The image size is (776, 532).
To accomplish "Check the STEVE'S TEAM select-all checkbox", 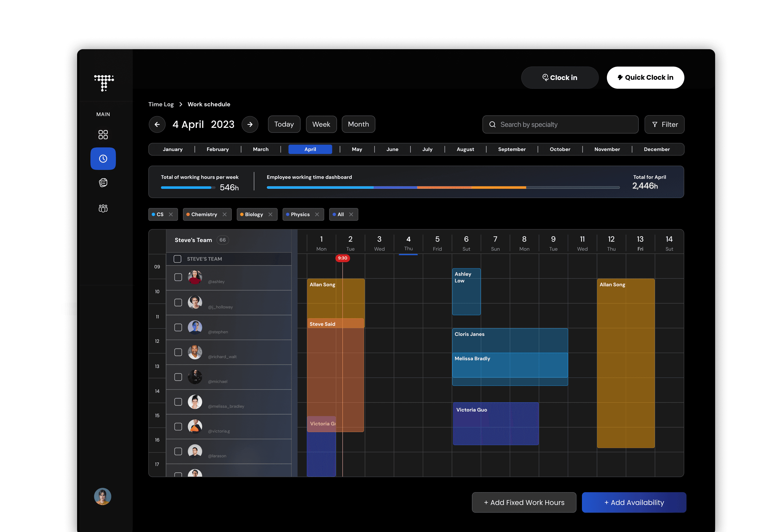I will pyautogui.click(x=178, y=259).
